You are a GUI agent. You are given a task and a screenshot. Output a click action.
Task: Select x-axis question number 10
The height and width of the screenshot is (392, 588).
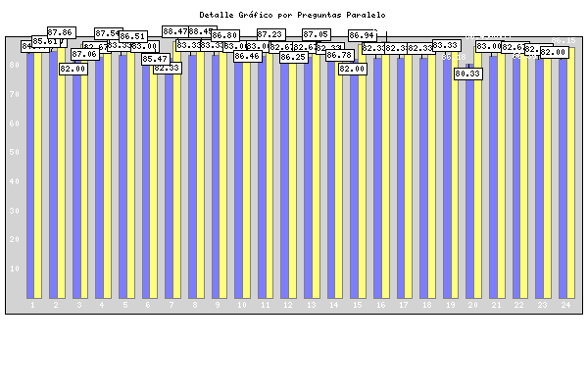coord(242,305)
